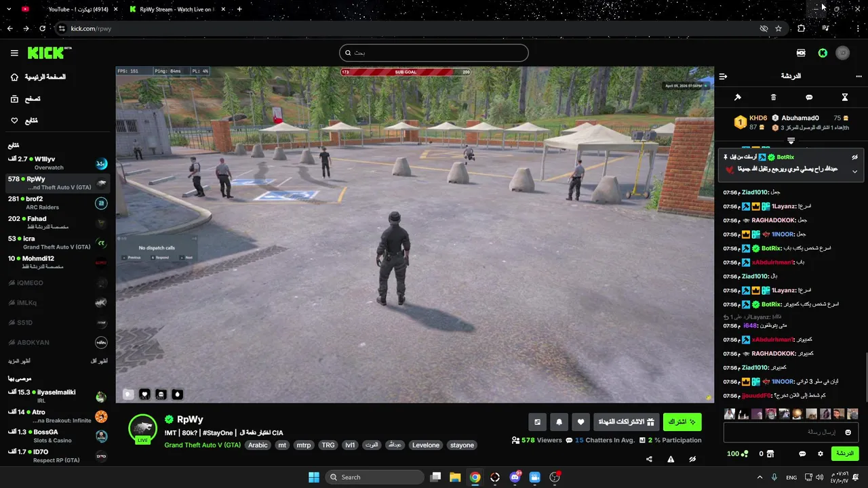Viewport: 868px width, 488px height.
Task: Click the gavel moderation icon in chat
Action: [x=738, y=98]
